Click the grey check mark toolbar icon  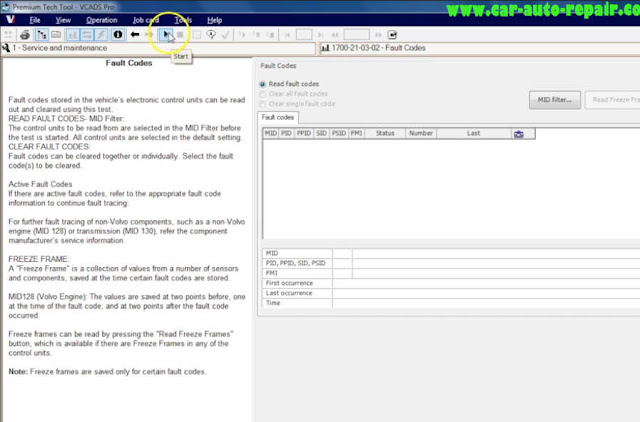tap(225, 35)
